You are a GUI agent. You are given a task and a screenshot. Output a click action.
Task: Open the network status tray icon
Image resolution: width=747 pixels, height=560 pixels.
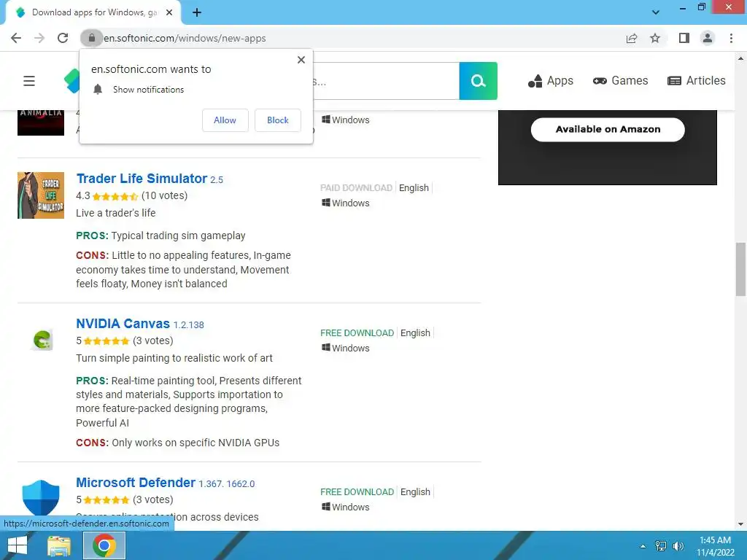coord(661,546)
